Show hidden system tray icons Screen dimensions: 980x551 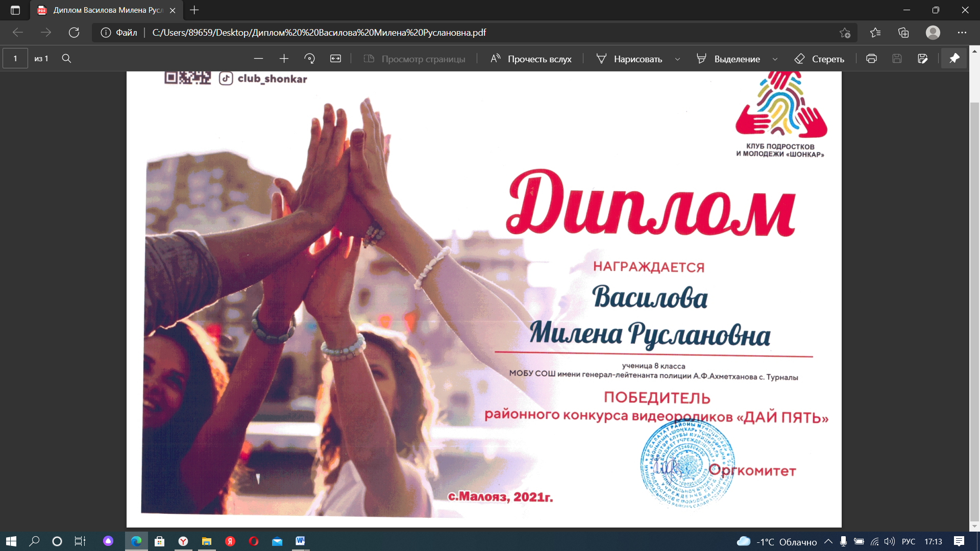[x=828, y=541]
